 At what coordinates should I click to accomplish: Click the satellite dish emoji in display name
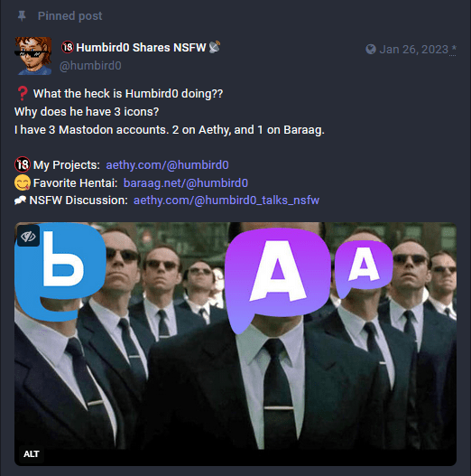(215, 47)
